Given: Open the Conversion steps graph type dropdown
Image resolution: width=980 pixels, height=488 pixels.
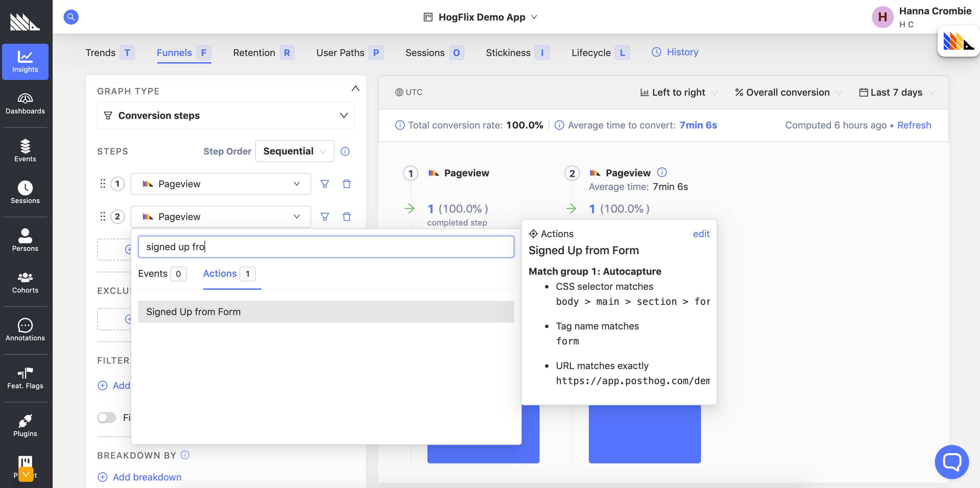Looking at the screenshot, I should tap(226, 116).
